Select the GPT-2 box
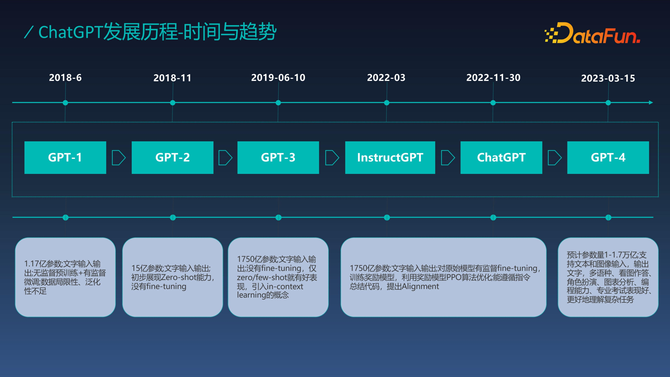Screen dimensions: 670x377 (x=173, y=157)
